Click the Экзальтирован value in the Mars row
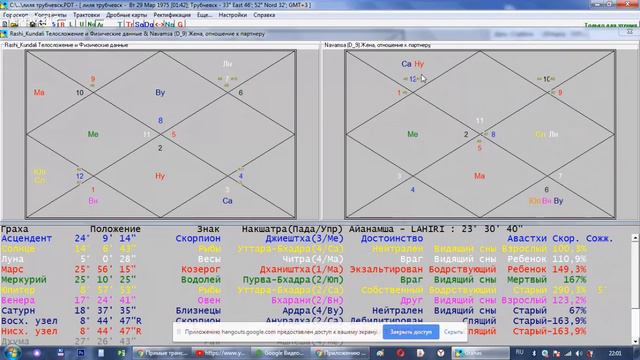The image size is (640, 360). pos(386,269)
